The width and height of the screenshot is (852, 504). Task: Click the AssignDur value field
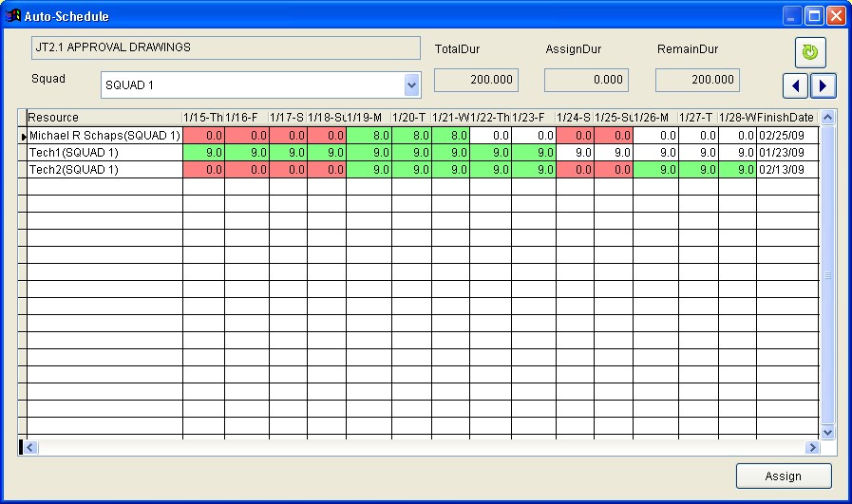pos(586,81)
